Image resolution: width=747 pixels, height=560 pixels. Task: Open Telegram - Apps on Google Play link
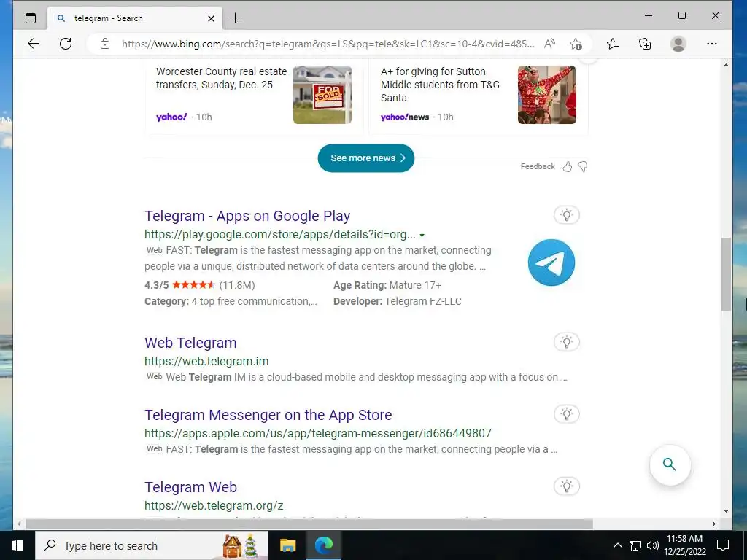click(x=247, y=216)
